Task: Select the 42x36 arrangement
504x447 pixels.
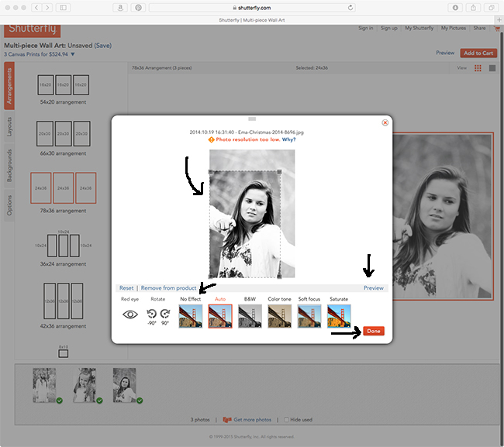Action: (x=64, y=305)
